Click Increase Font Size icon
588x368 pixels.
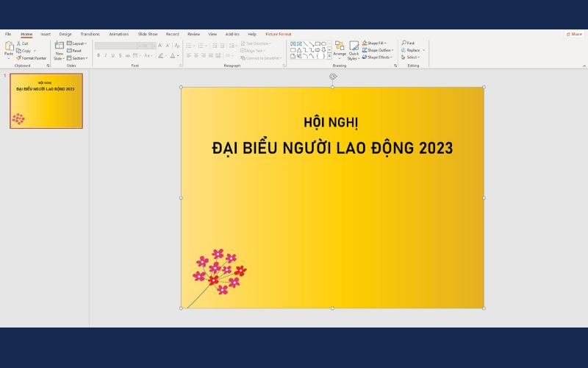click(x=159, y=46)
